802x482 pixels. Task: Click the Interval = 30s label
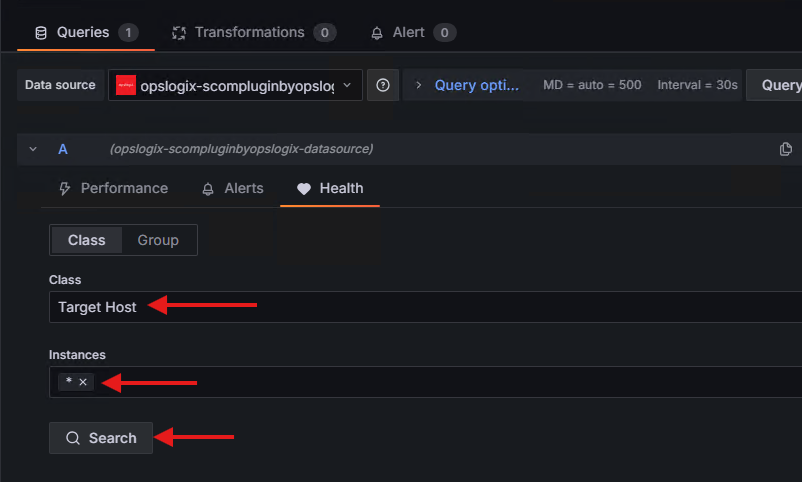pos(697,85)
